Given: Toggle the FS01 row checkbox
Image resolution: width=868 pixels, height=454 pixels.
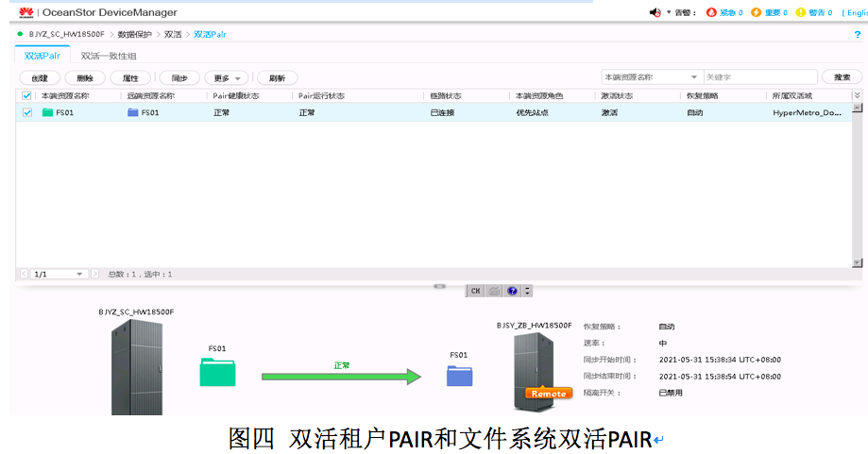Looking at the screenshot, I should point(27,112).
